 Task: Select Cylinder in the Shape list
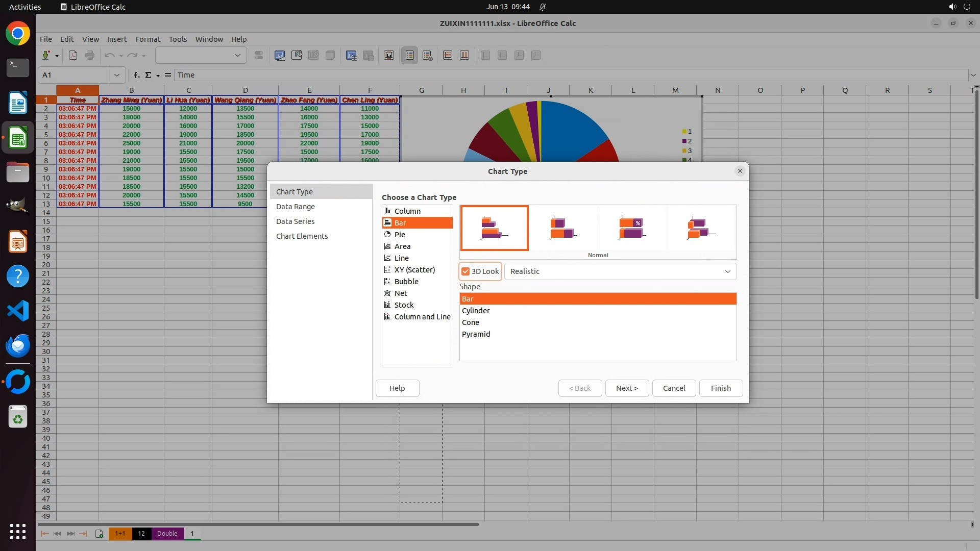[x=476, y=311]
